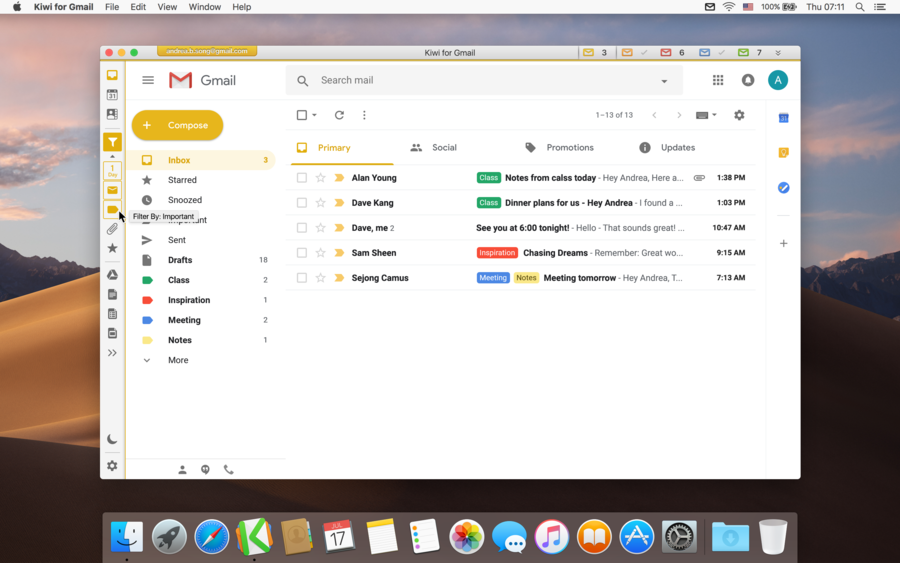Star Alan Young's email

[x=320, y=178]
